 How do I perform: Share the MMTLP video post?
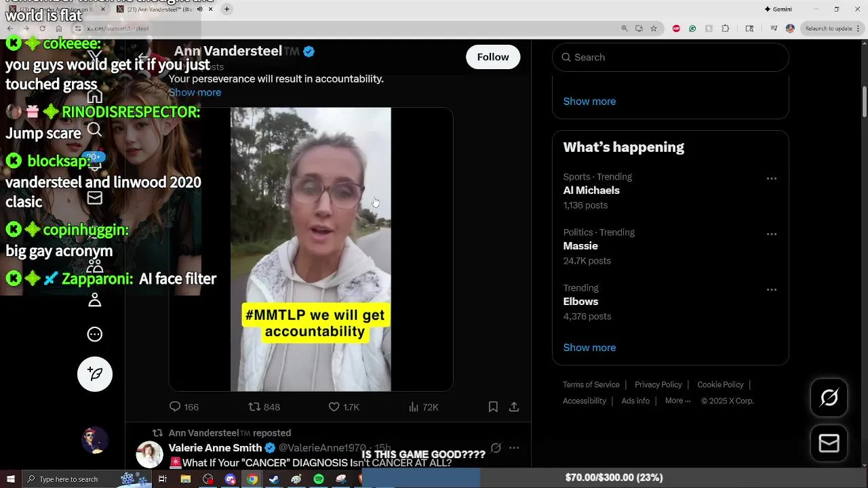point(514,407)
